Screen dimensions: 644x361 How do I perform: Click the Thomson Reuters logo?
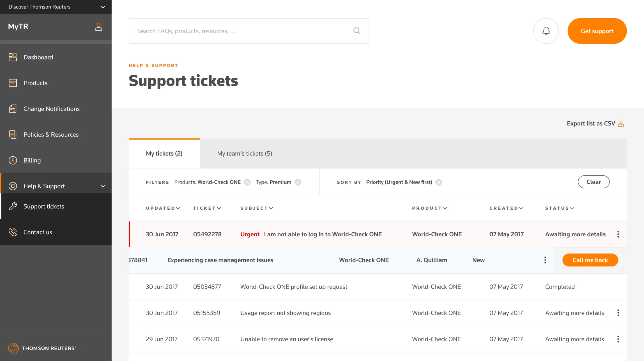tap(42, 348)
